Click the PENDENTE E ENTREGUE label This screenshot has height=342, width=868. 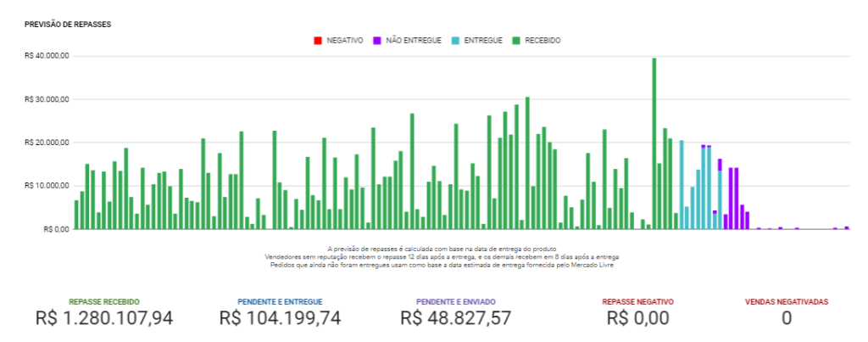click(280, 302)
